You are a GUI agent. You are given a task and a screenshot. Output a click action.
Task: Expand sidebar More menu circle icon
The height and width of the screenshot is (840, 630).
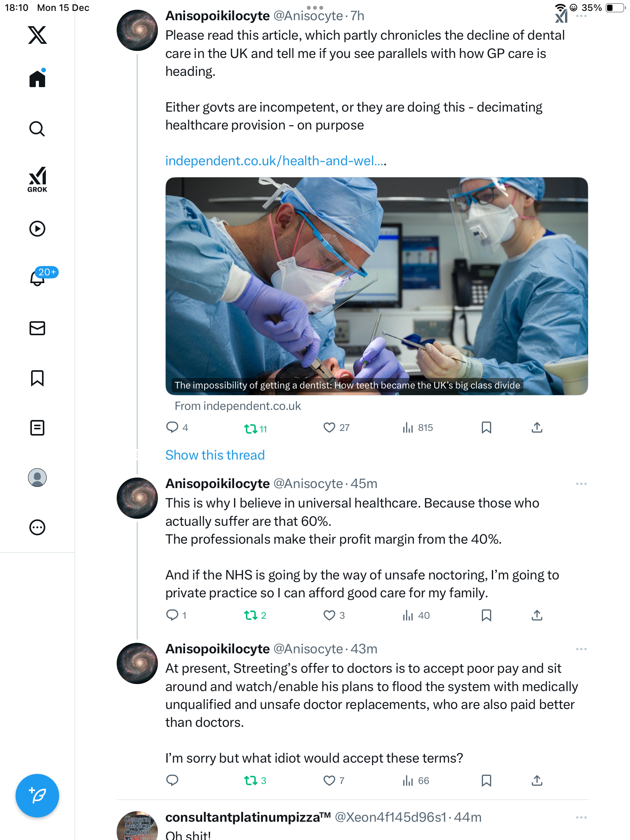37,527
